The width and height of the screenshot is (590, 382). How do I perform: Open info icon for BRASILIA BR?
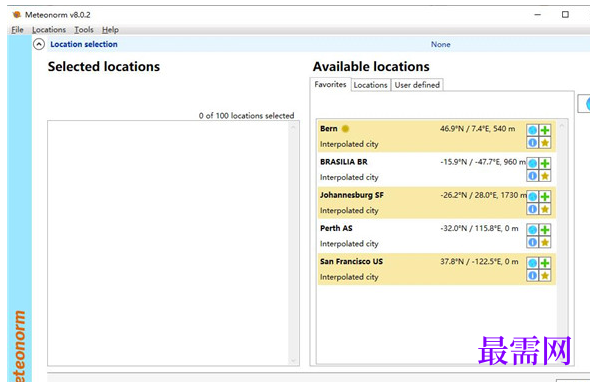point(532,176)
